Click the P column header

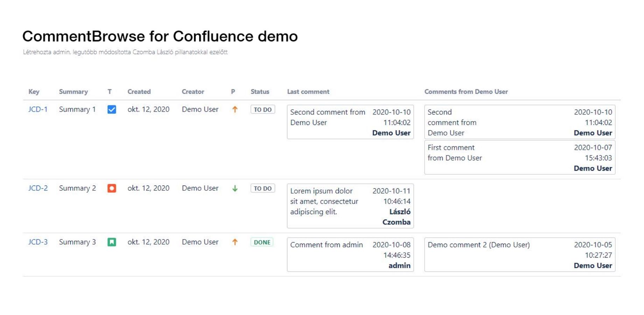[233, 92]
